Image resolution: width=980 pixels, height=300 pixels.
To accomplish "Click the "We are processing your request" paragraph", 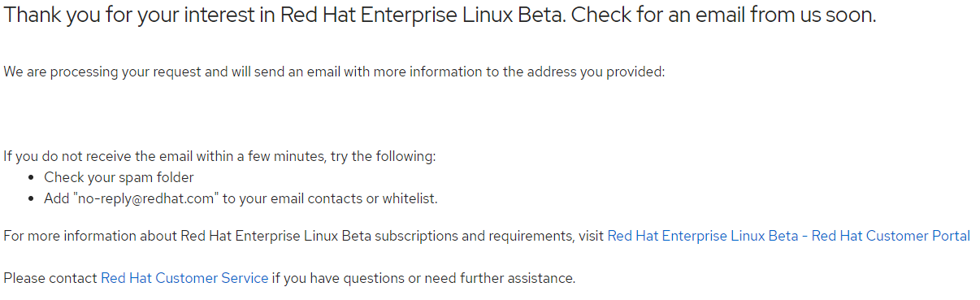I will point(335,72).
